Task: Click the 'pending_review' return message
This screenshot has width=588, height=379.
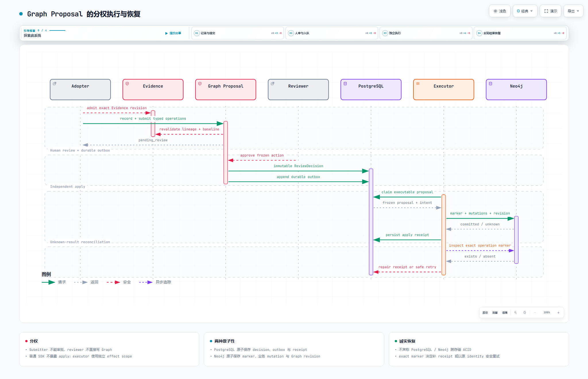Action: 153,140
